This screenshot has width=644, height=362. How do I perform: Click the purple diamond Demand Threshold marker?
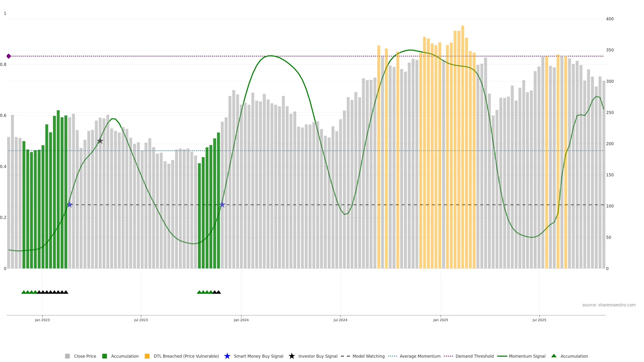[x=9, y=56]
